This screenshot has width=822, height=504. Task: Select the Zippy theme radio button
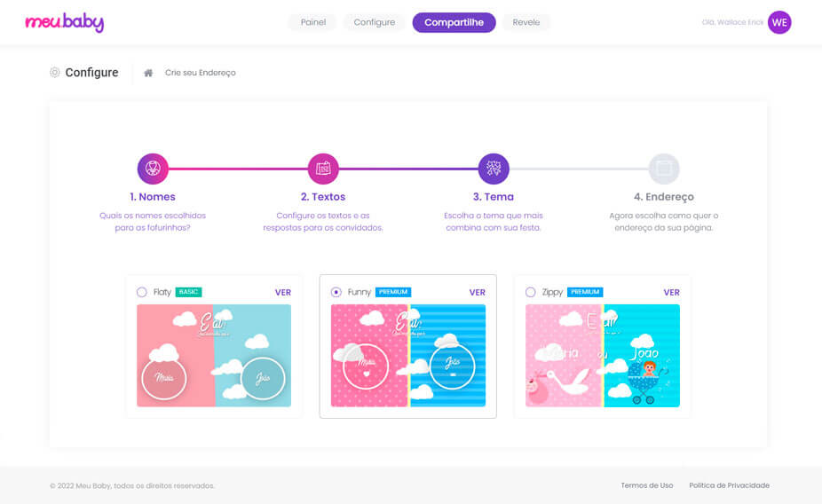pyautogui.click(x=531, y=292)
